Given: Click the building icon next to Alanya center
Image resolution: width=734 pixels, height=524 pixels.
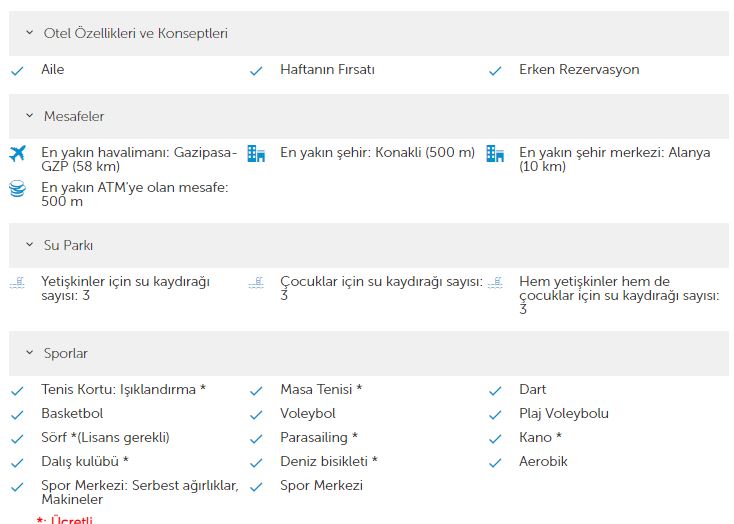Looking at the screenshot, I should [495, 154].
